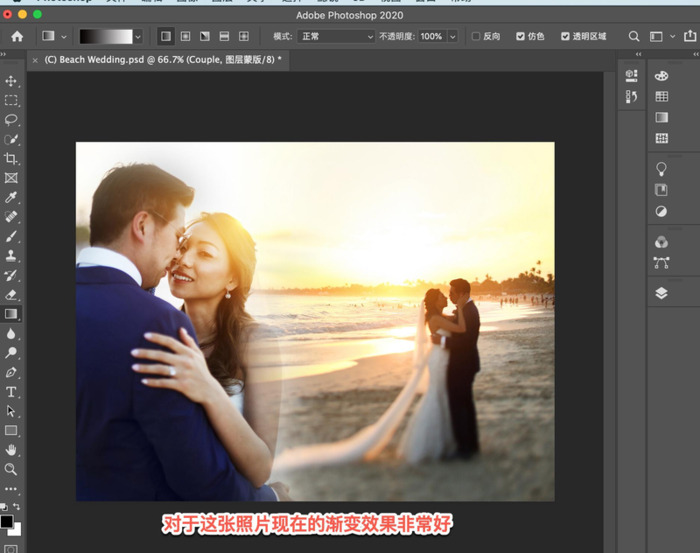Select the Eraser tool
The width and height of the screenshot is (700, 553).
click(x=11, y=295)
